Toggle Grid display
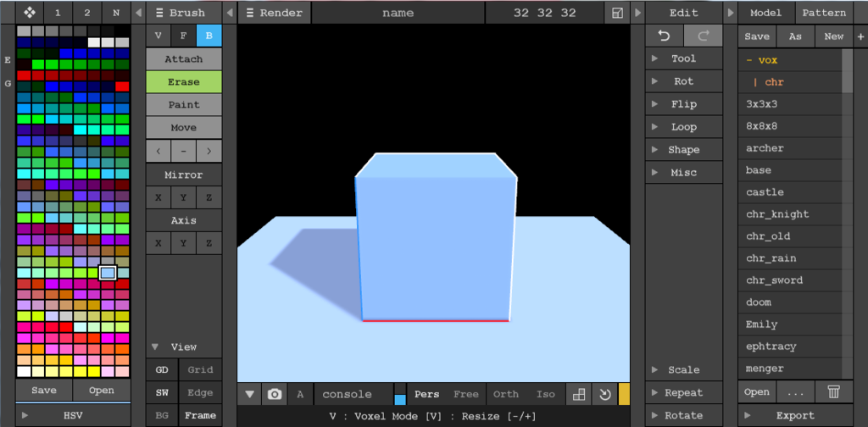868x427 pixels. (200, 370)
